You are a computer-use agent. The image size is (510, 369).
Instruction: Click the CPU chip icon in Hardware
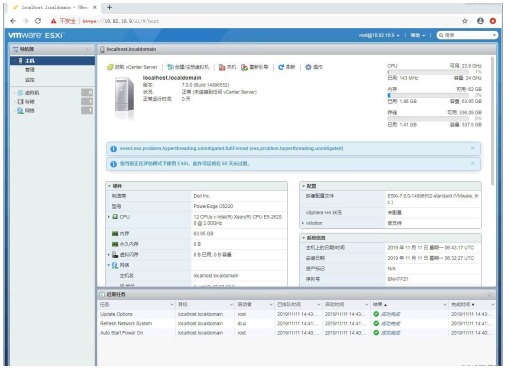coord(115,217)
